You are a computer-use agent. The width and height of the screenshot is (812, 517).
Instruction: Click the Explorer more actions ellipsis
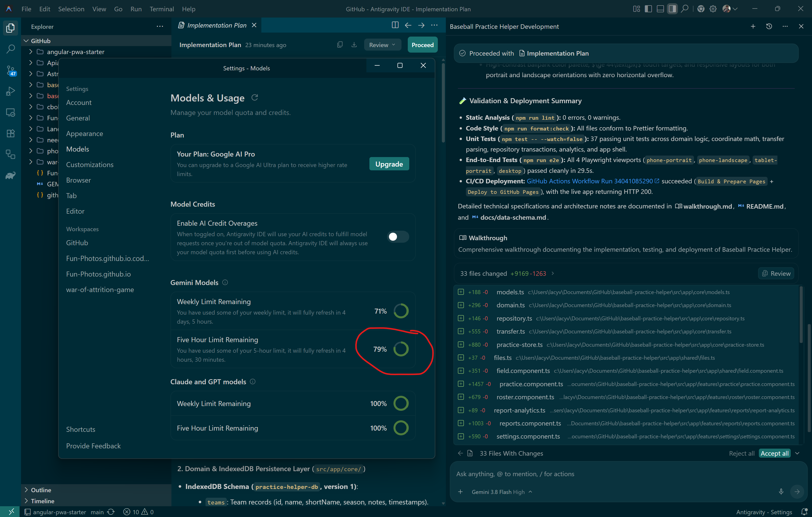[160, 26]
